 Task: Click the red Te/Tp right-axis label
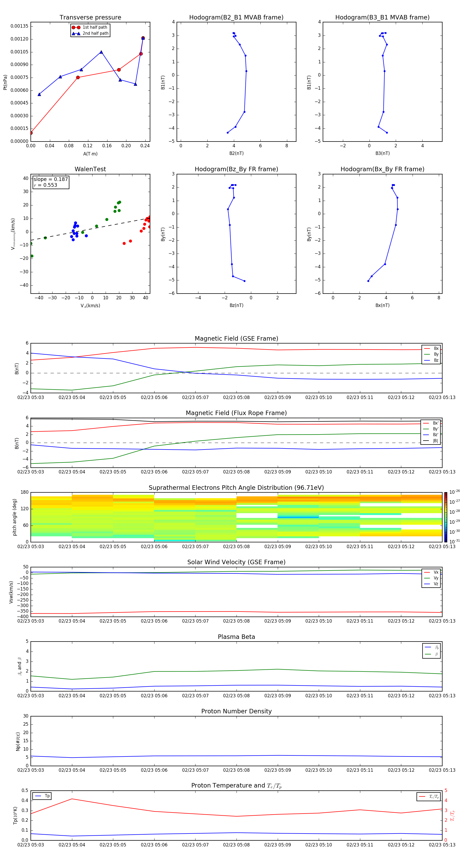pyautogui.click(x=452, y=816)
